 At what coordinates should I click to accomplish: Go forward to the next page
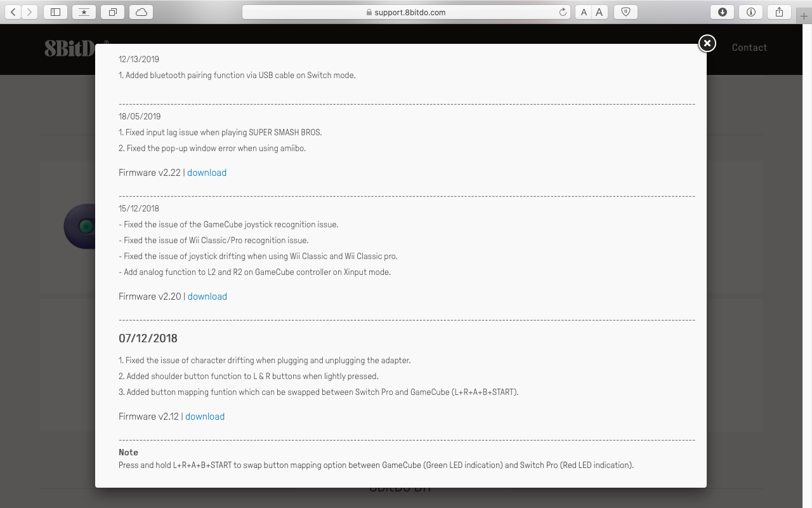pos(30,11)
